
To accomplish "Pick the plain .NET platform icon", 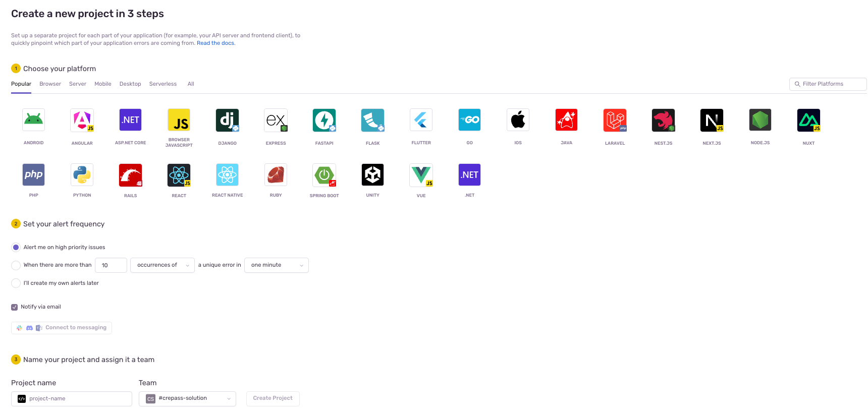I will (x=469, y=175).
